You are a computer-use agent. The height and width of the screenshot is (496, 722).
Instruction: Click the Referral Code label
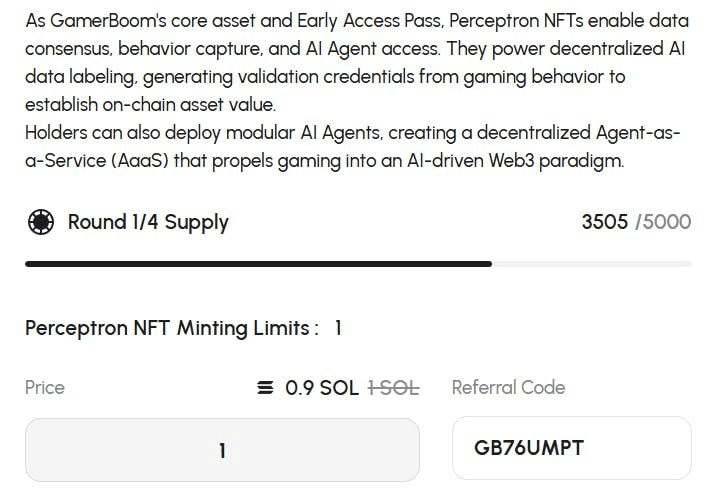pos(508,387)
